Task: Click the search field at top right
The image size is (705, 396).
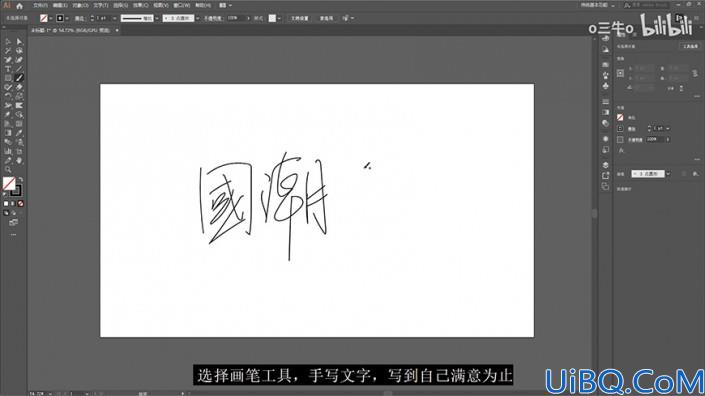Action: pyautogui.click(x=646, y=5)
